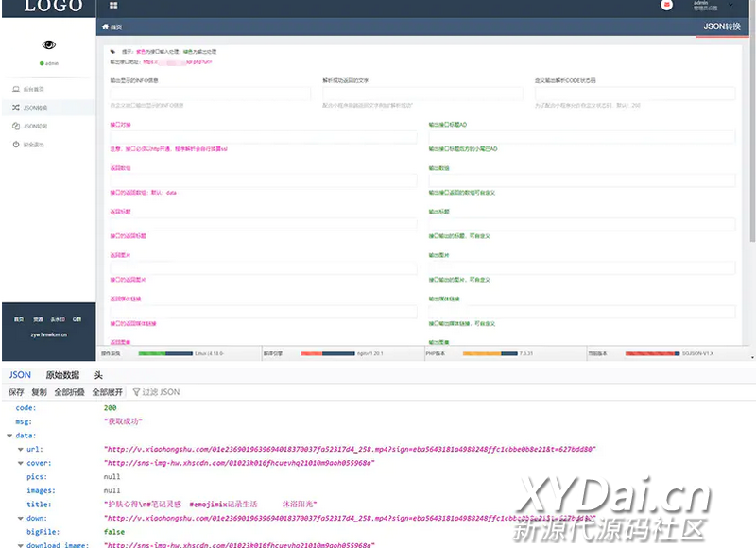Click the eye avatar icon in sidebar
This screenshot has height=548, width=756.
point(49,44)
